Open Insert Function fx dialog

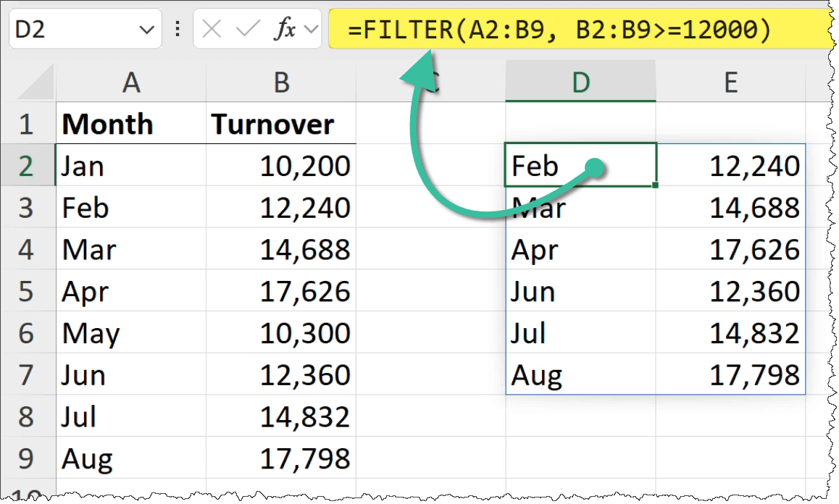click(284, 30)
